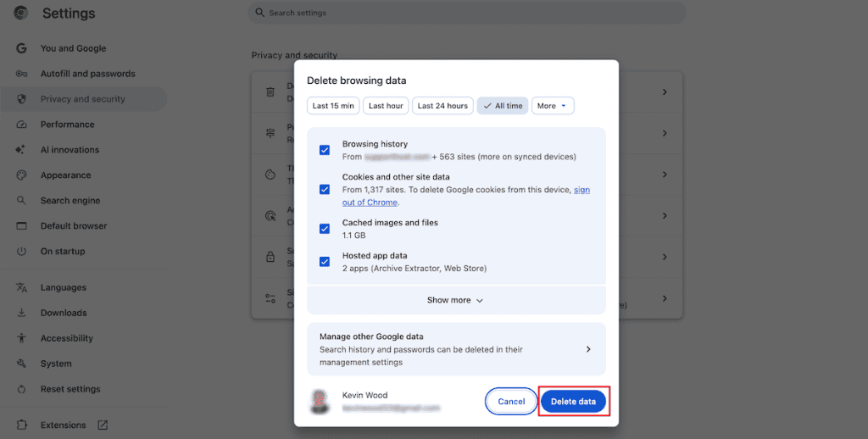Uncheck Cached images and files checkbox
868x439 pixels.
(325, 229)
